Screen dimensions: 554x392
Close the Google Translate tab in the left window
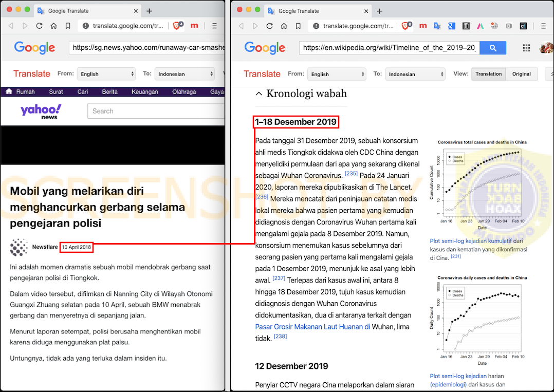136,11
